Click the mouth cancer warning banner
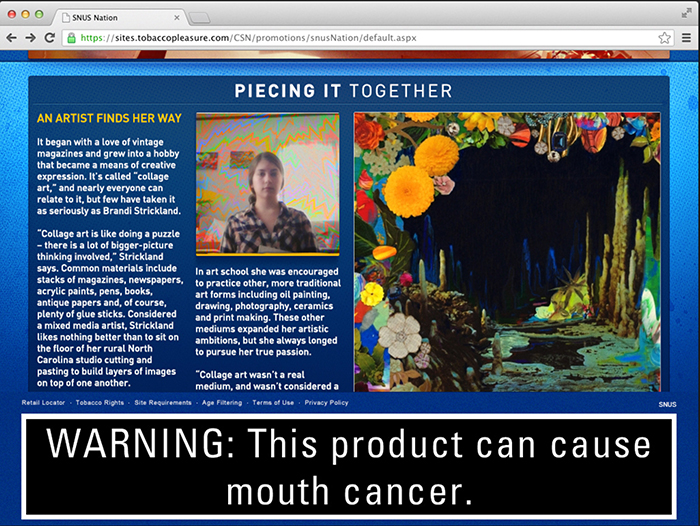Screen dimensions: 700x526 (349, 467)
